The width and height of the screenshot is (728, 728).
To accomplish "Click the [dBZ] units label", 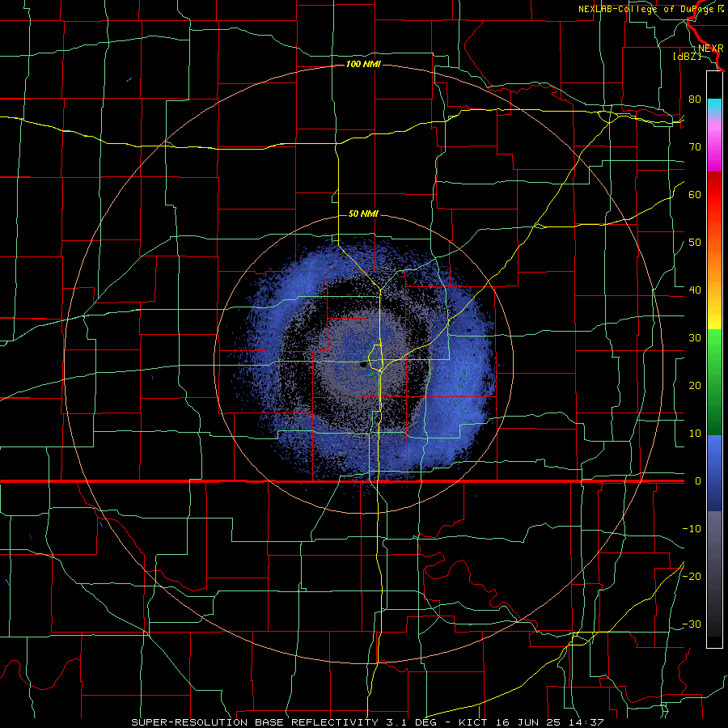I will click(x=687, y=56).
